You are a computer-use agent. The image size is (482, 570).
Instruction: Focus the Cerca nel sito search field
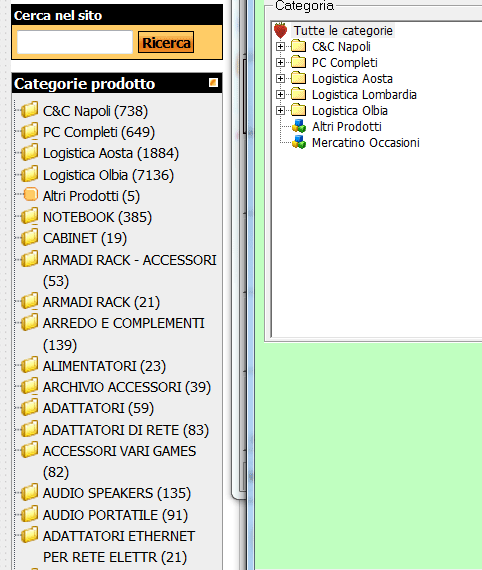pos(75,42)
